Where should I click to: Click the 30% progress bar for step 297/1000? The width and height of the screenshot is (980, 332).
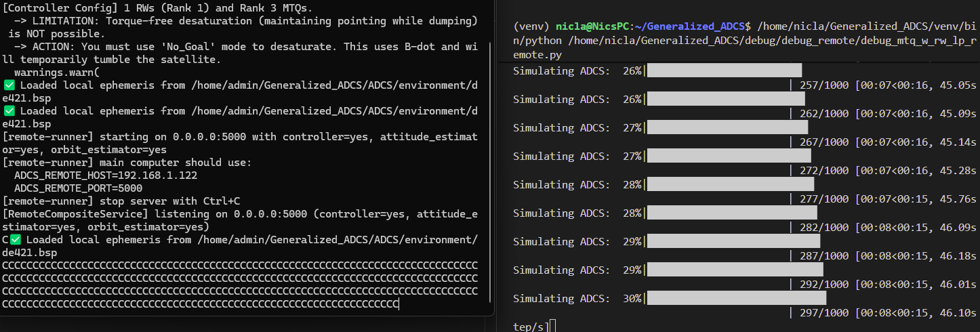[737, 298]
